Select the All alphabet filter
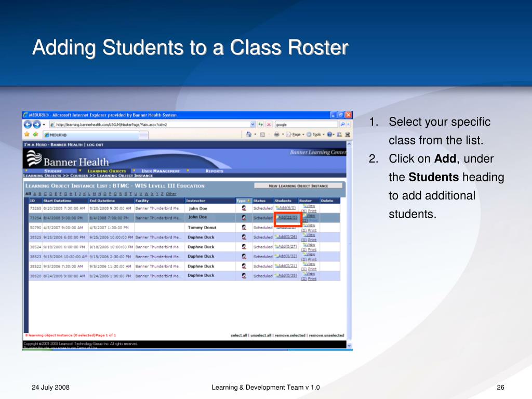Image resolution: width=532 pixels, height=399 pixels. pos(28,194)
